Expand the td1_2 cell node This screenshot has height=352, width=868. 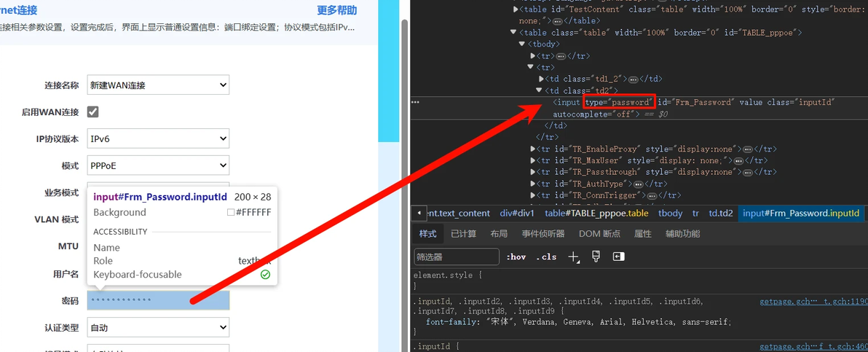click(541, 79)
